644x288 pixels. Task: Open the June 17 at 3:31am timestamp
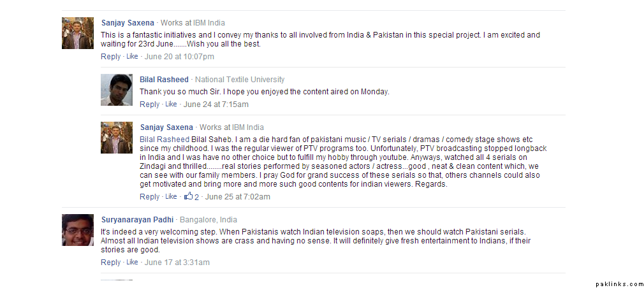177,263
